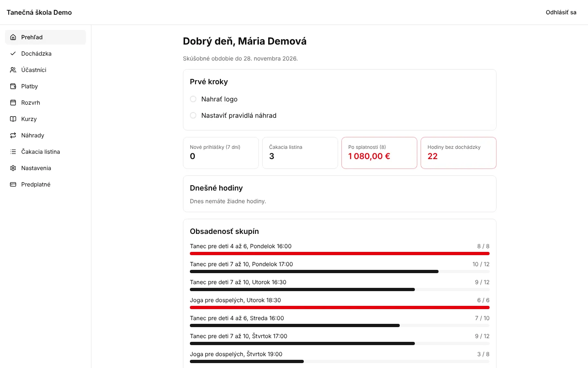This screenshot has width=588, height=368.
Task: Tick the circle next to Nahrať logo
Action: pyautogui.click(x=193, y=99)
